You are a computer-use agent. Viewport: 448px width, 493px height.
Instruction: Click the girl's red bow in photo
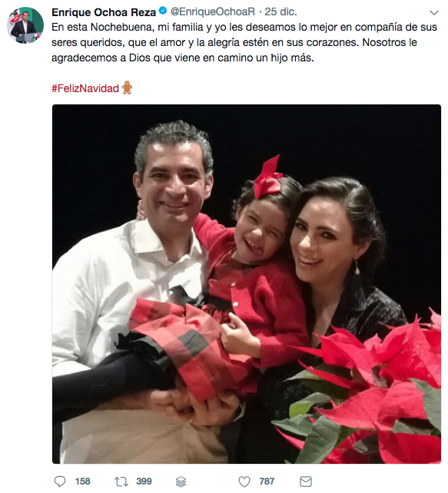(x=267, y=177)
